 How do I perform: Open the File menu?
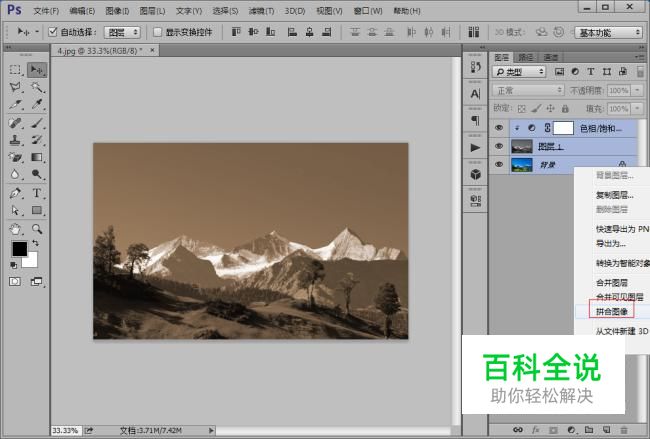[x=46, y=11]
